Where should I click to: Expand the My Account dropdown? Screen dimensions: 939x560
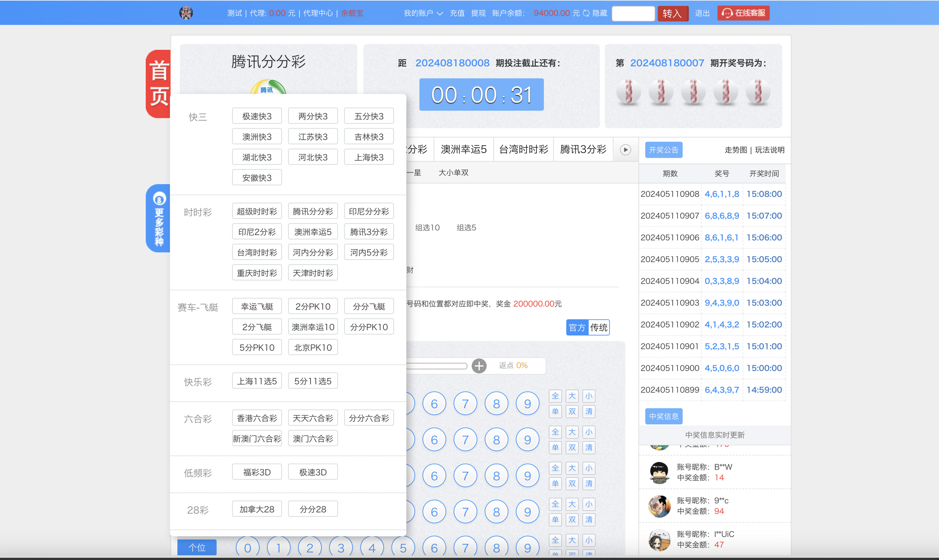pyautogui.click(x=423, y=13)
